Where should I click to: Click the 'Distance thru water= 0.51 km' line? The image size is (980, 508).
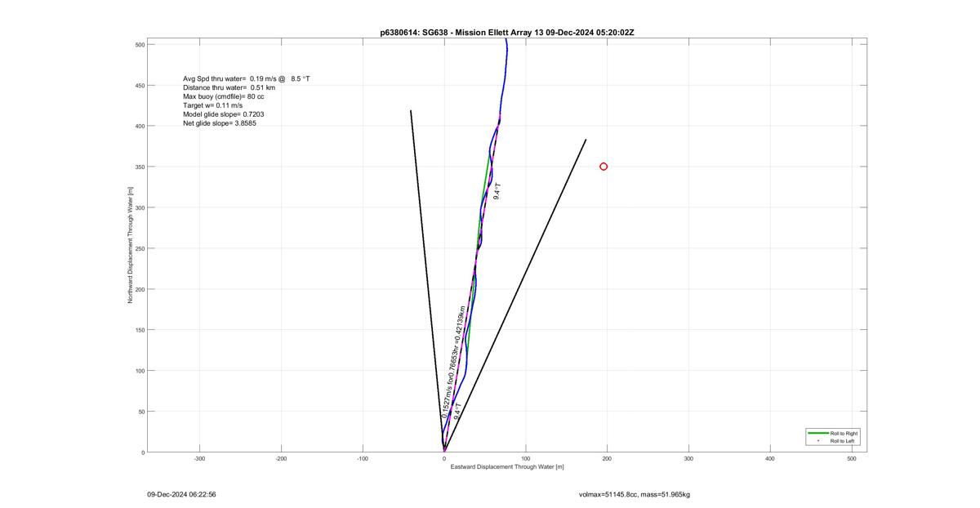tap(229, 87)
